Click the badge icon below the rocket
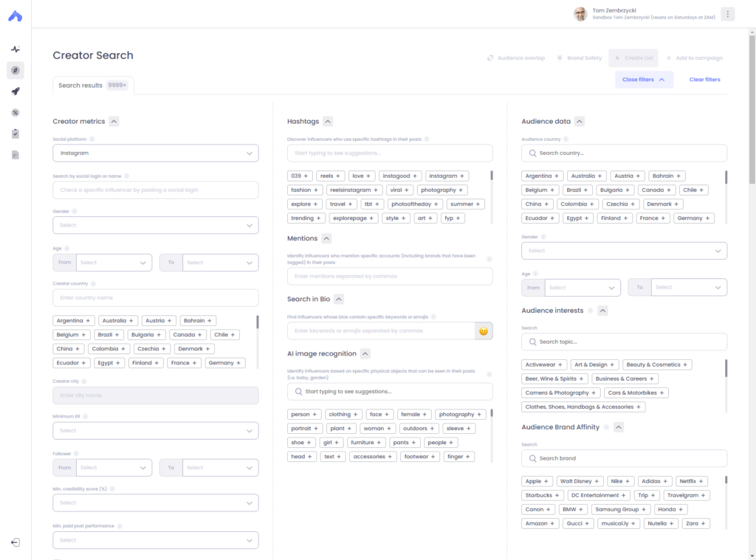Image resolution: width=756 pixels, height=560 pixels. point(15,112)
